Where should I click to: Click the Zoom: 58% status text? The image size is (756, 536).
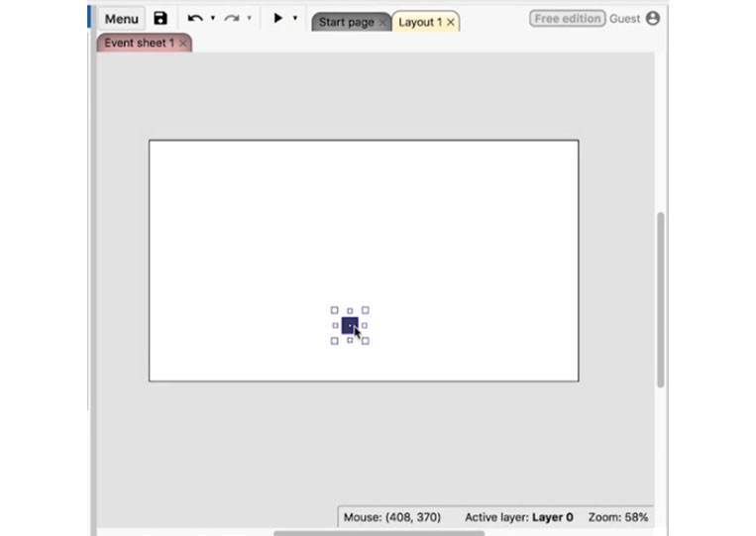click(617, 517)
